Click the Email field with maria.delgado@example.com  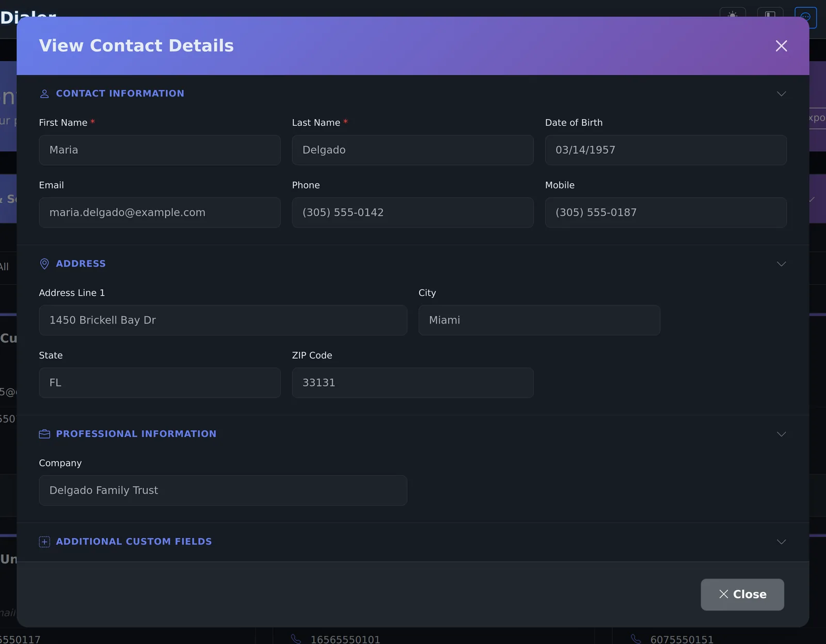[x=160, y=213]
